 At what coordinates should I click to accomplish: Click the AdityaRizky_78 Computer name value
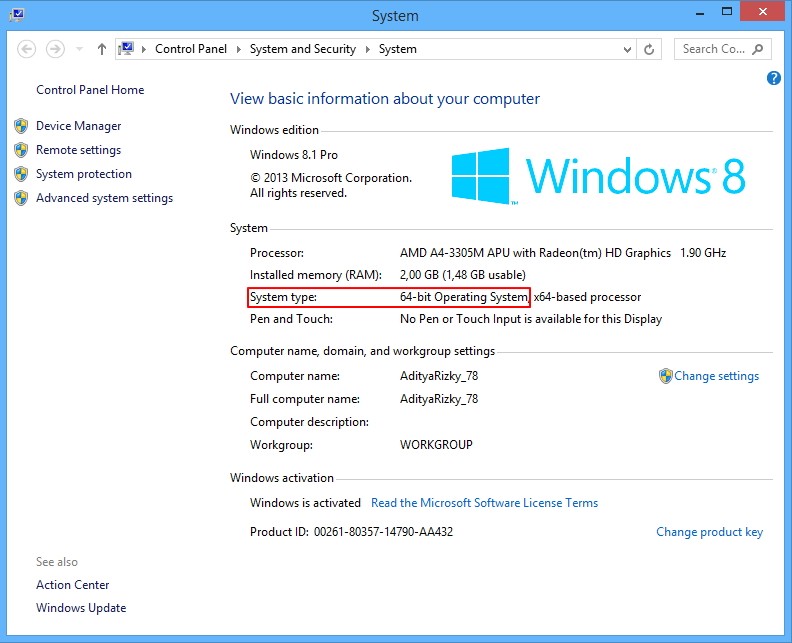point(439,376)
